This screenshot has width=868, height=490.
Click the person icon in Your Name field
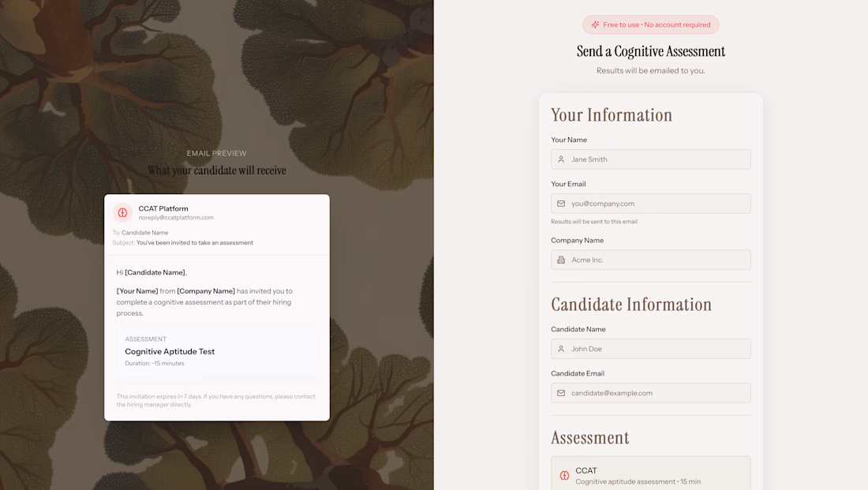tap(561, 159)
